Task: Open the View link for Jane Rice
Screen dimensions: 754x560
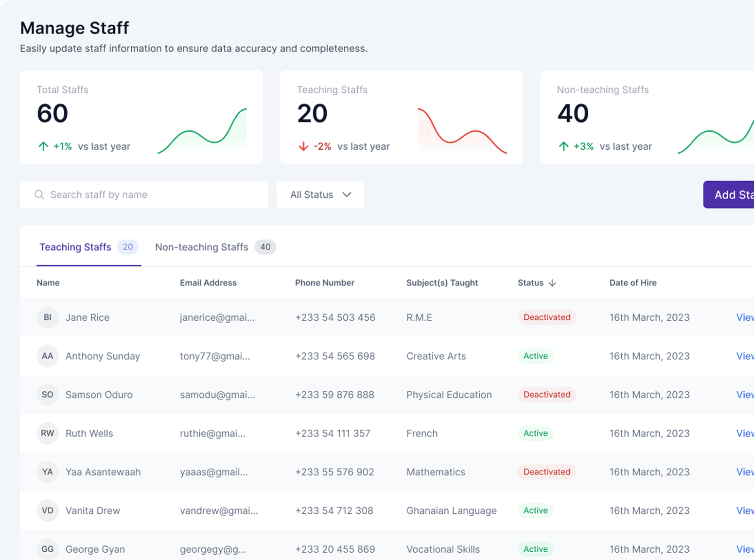Action: point(744,317)
